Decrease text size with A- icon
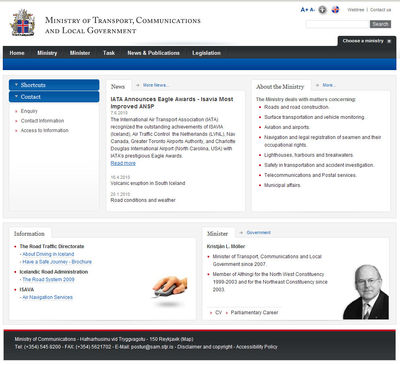Image resolution: width=400 pixels, height=365 pixels. tap(312, 10)
